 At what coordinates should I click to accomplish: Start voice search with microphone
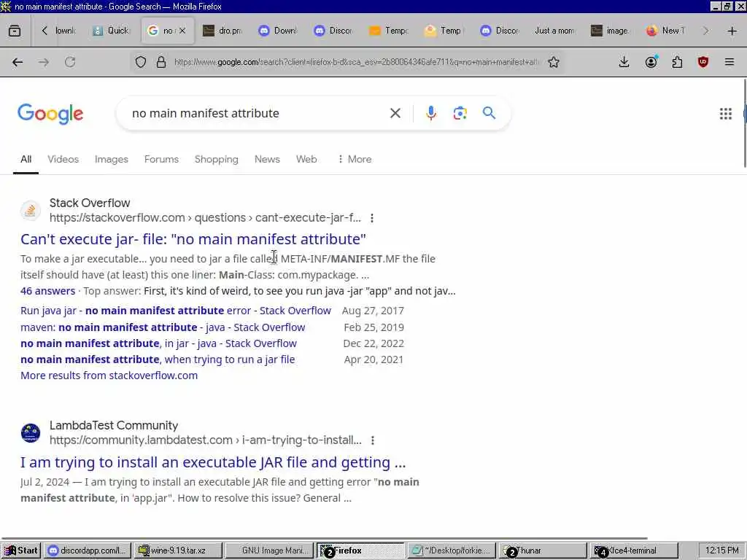(430, 113)
